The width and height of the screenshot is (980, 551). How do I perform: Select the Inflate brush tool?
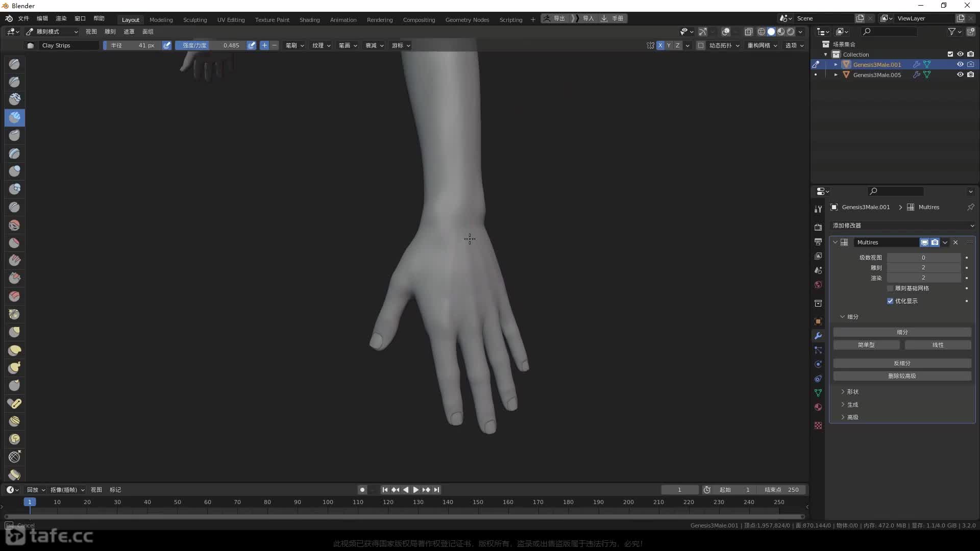tap(14, 171)
